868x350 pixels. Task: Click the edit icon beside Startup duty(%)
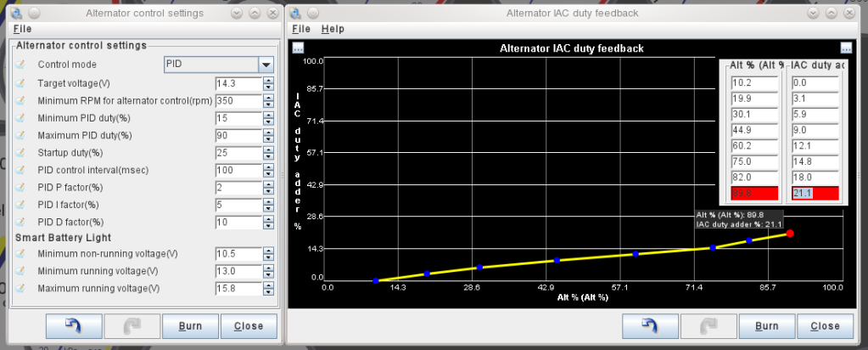[x=20, y=153]
